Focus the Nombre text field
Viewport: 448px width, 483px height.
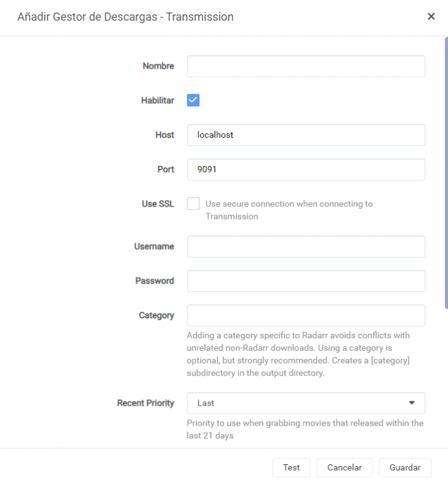[x=306, y=66]
